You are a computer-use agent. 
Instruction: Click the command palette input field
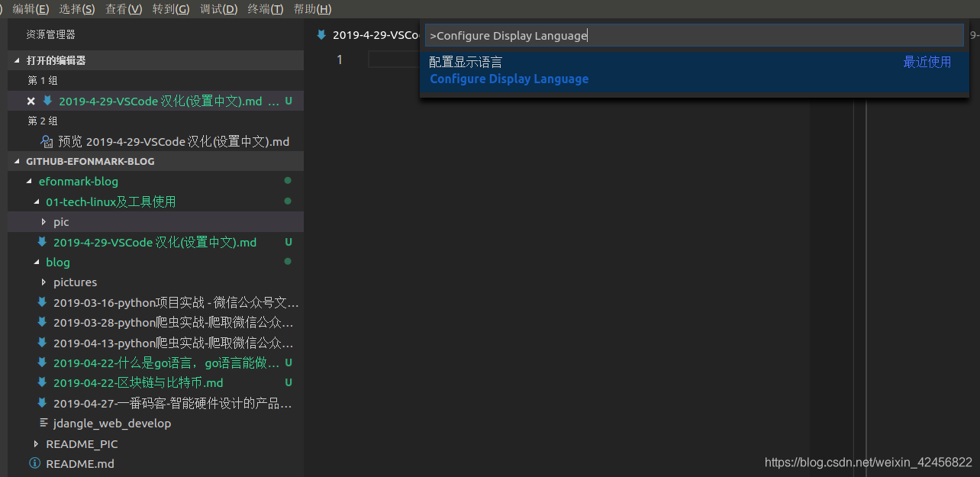coord(694,36)
